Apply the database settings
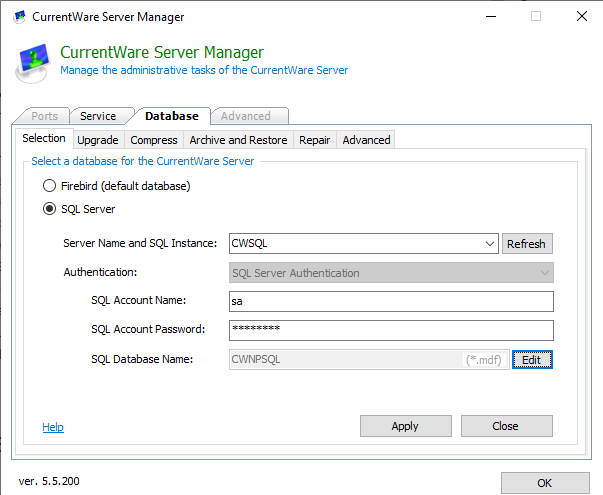This screenshot has height=495, width=603. 406,426
